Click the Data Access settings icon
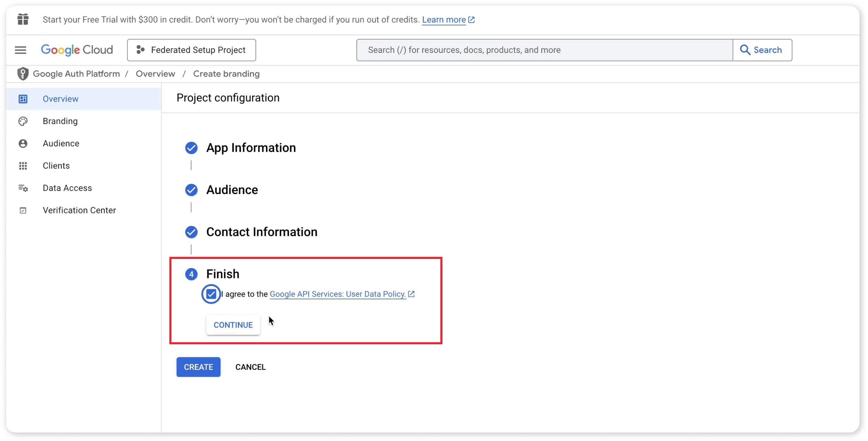The image size is (868, 441). coord(23,188)
